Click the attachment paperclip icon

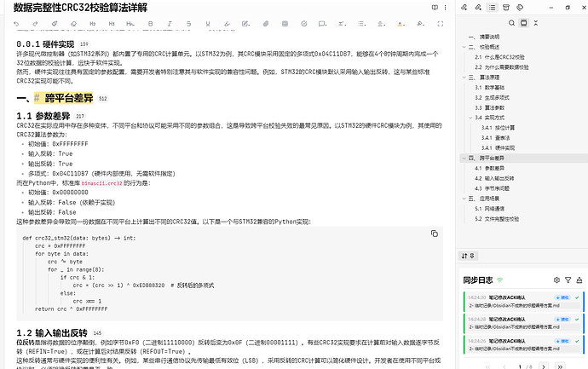tap(266, 24)
